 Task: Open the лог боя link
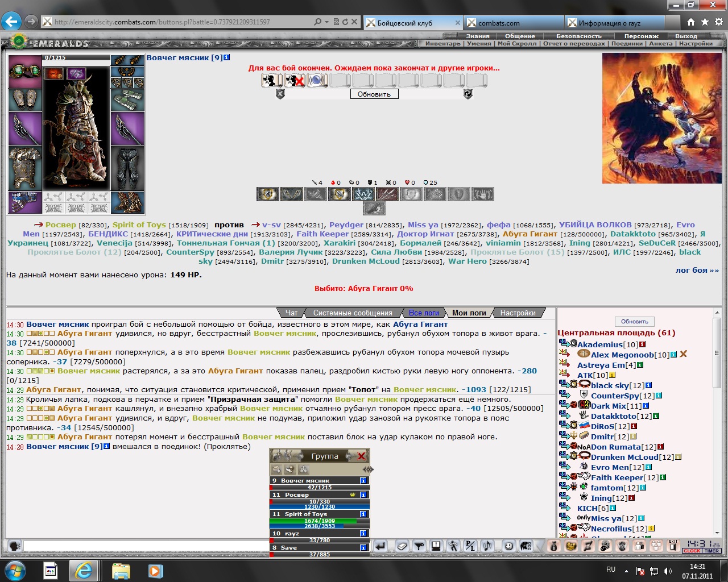click(x=697, y=270)
